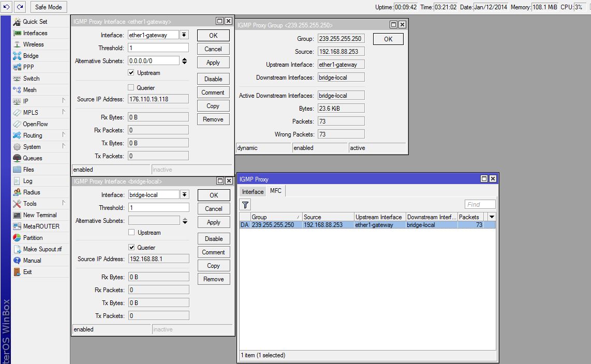Open New Terminal from sidebar
Image resolution: width=591 pixels, height=364 pixels.
click(x=39, y=215)
